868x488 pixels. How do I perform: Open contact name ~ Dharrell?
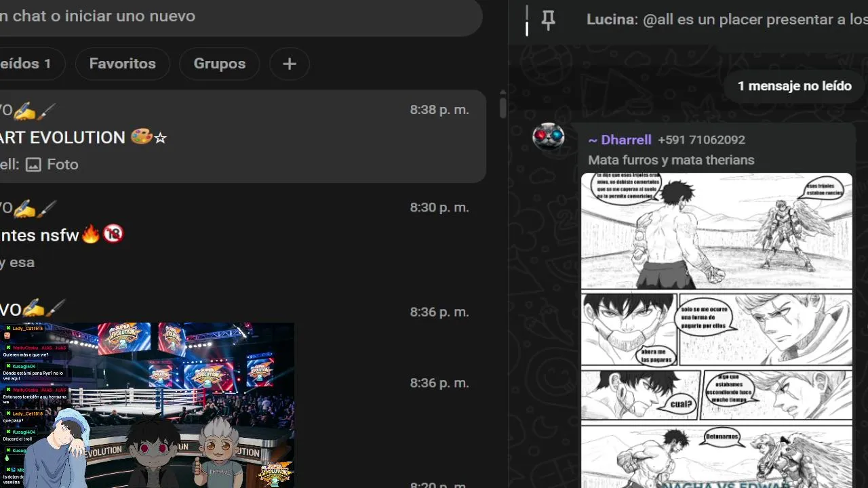620,140
